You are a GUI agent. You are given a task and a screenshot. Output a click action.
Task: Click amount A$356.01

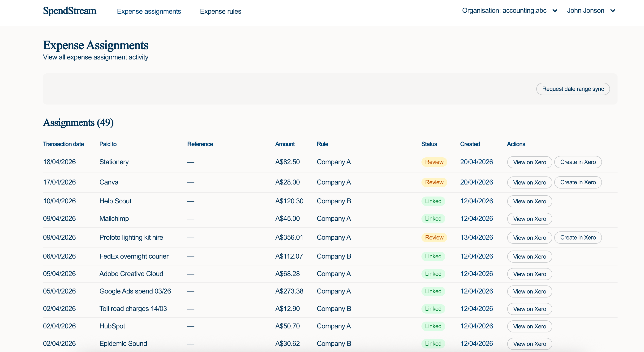pos(289,237)
